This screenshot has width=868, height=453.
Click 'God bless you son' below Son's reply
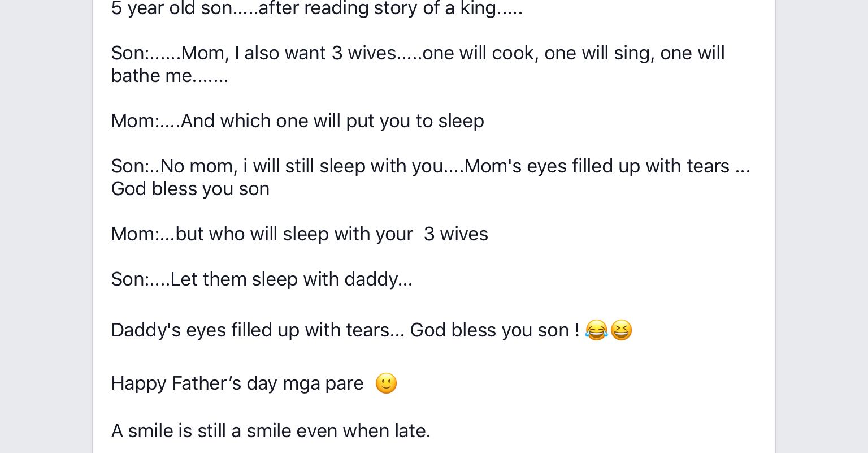click(190, 189)
